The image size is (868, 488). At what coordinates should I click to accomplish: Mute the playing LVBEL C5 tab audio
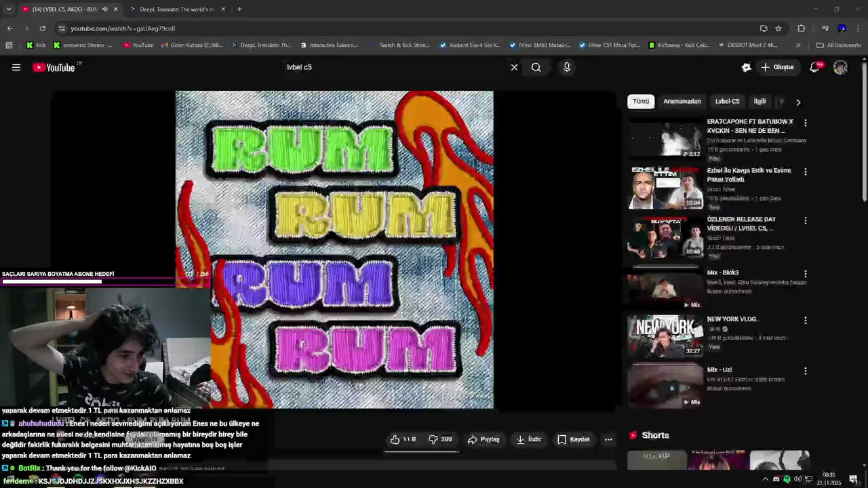pos(104,9)
